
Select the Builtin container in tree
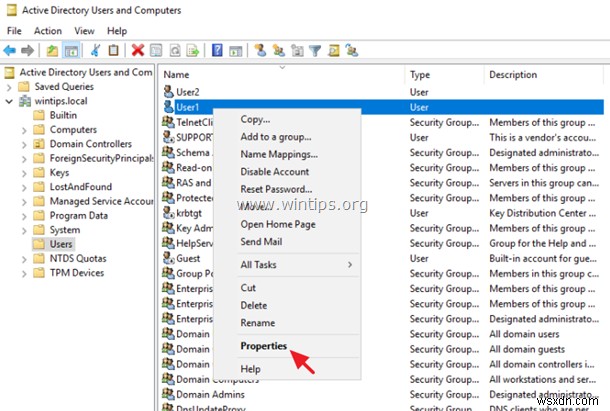[x=63, y=115]
